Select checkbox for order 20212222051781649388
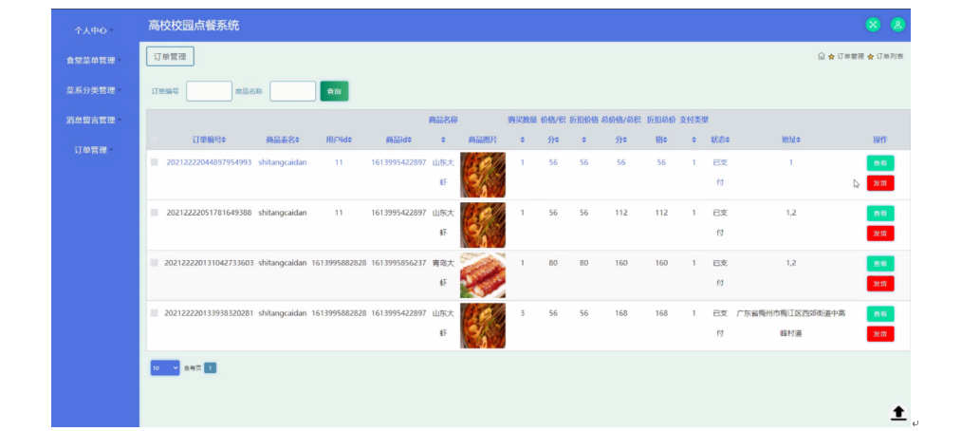This screenshot has height=431, width=980. (x=155, y=213)
